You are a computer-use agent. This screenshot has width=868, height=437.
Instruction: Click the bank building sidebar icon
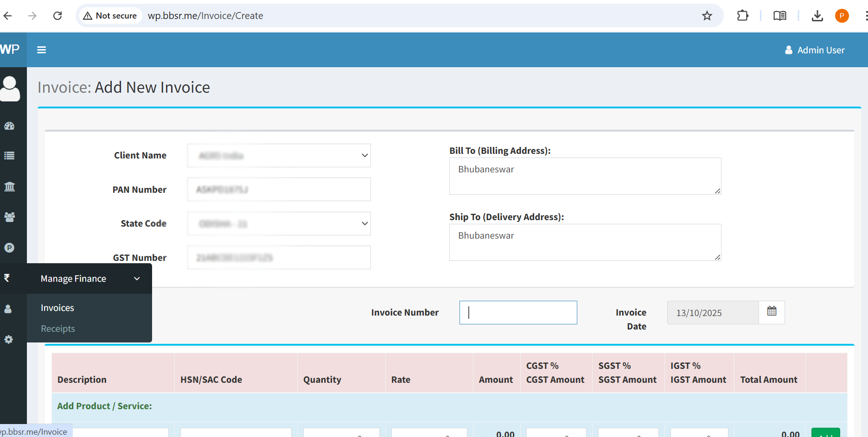point(9,187)
